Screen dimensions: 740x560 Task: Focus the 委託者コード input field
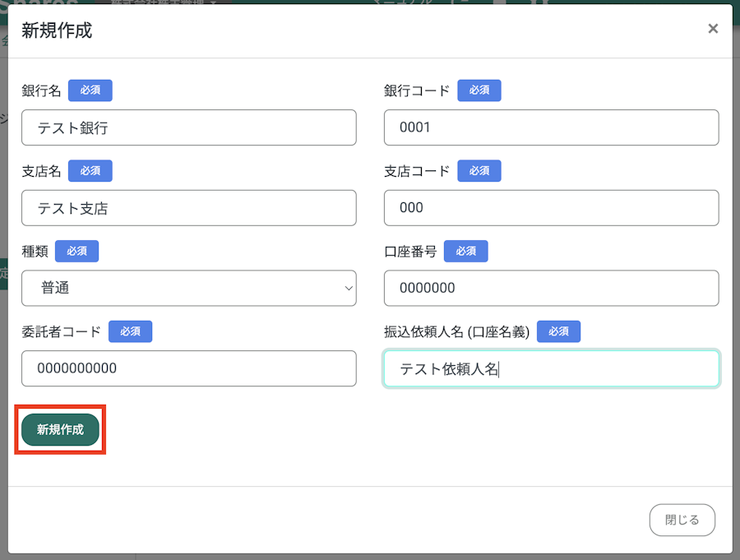[189, 368]
